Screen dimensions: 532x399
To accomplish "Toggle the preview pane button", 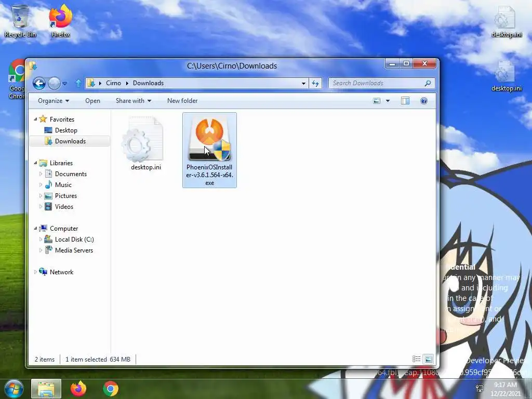I will (405, 101).
